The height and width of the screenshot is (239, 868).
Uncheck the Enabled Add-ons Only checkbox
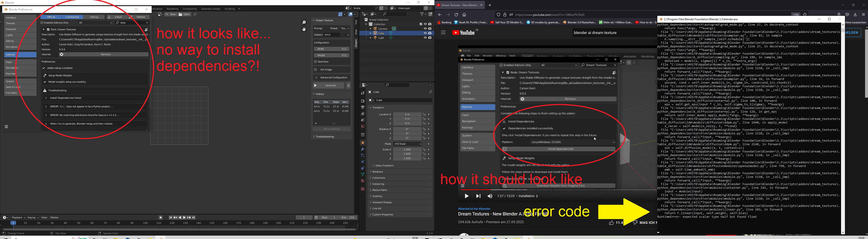click(x=42, y=22)
